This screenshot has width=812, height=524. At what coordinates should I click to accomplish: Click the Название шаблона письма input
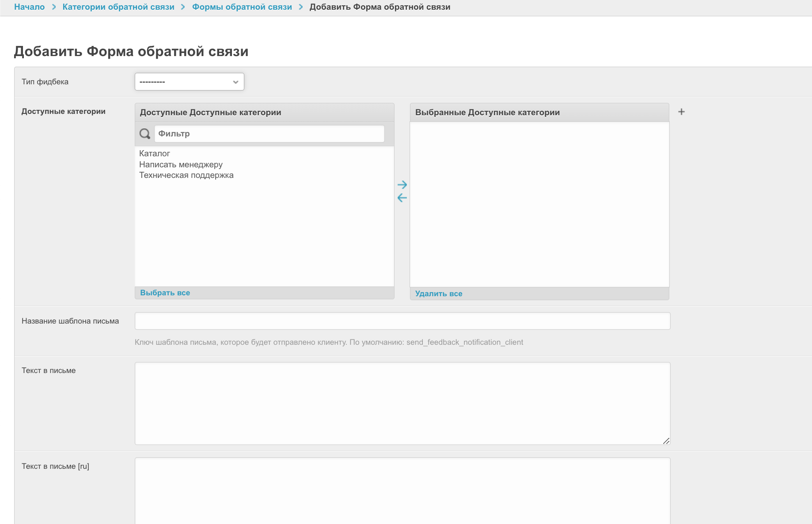402,321
